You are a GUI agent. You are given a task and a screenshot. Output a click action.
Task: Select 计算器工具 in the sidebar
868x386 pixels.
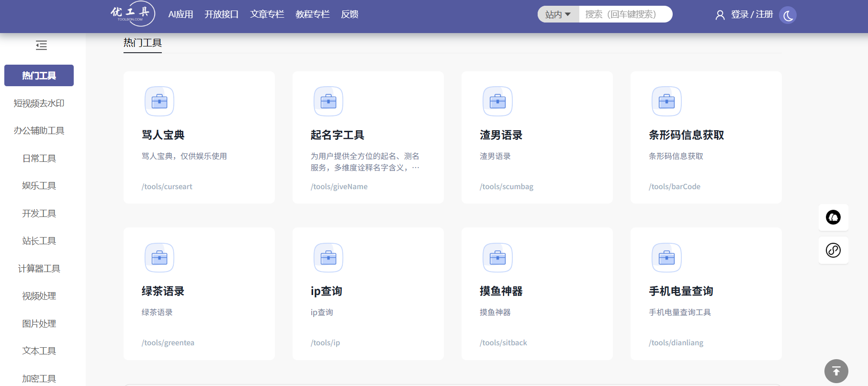(39, 268)
